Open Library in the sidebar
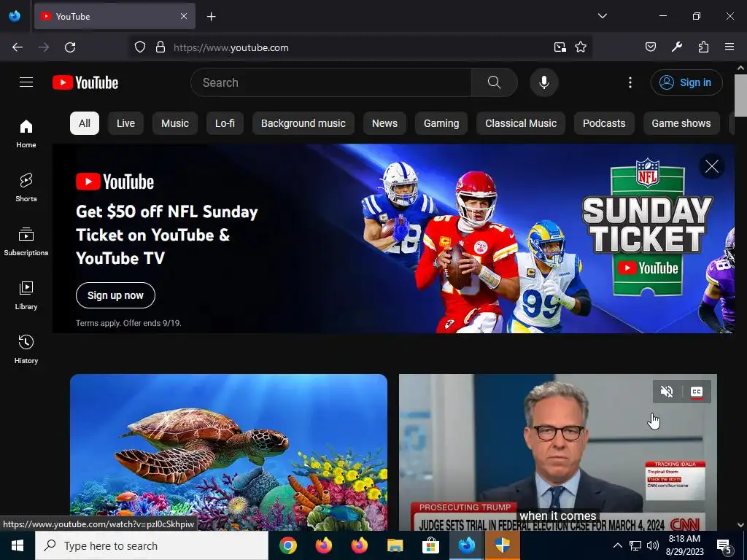Viewport: 747px width, 560px height. pos(26,296)
